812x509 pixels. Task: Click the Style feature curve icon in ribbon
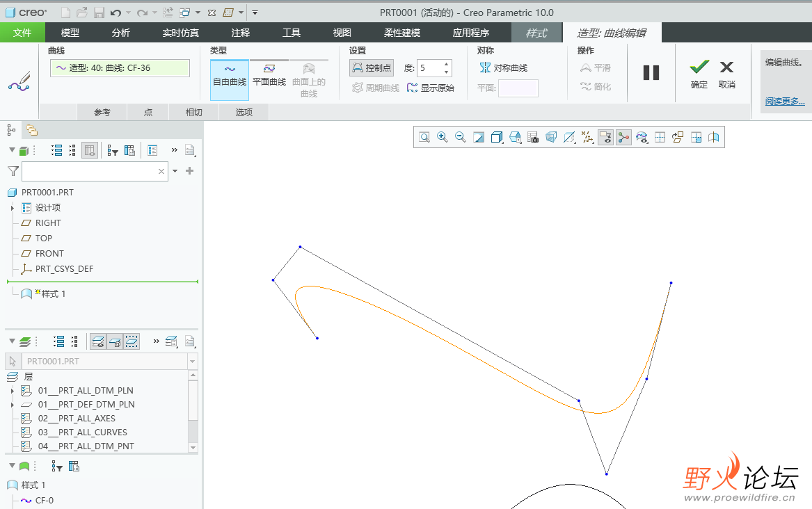(x=19, y=82)
